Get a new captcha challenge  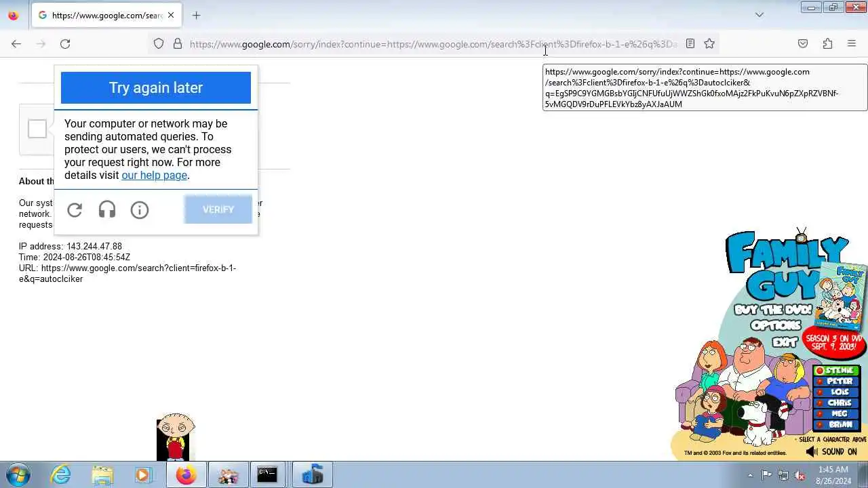click(75, 210)
